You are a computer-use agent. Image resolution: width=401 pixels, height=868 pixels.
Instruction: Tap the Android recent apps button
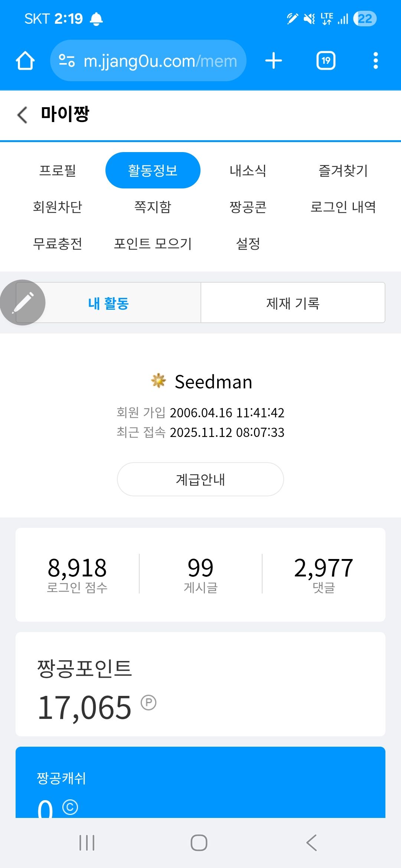[x=87, y=843]
